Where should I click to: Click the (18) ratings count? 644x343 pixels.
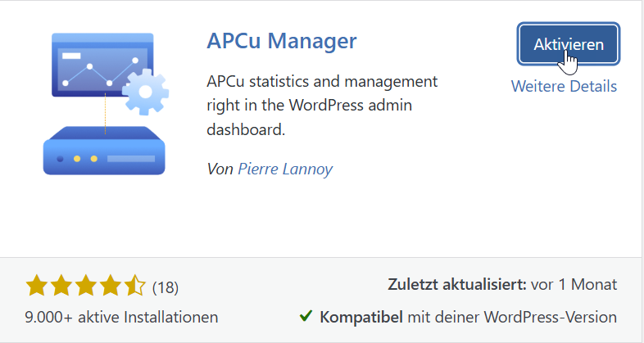(166, 287)
